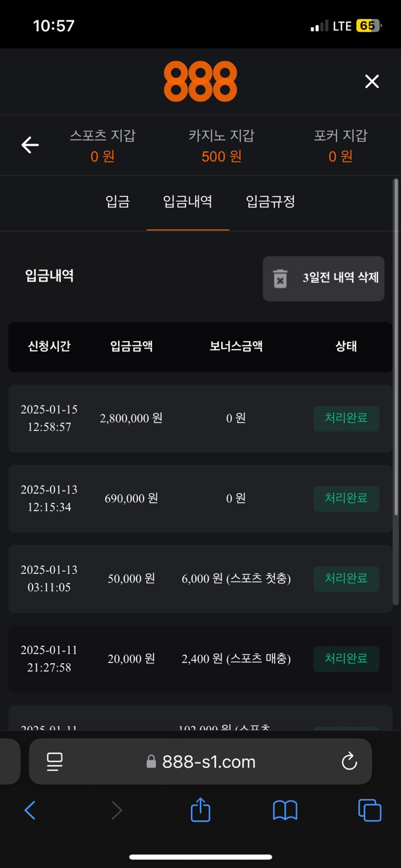This screenshot has width=401, height=868.
Task: Close the 888 page with X icon
Action: click(372, 81)
